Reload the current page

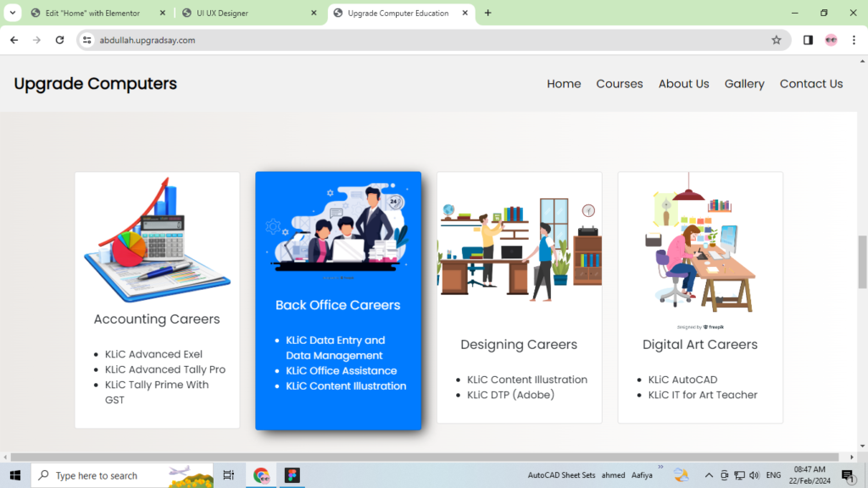click(58, 40)
